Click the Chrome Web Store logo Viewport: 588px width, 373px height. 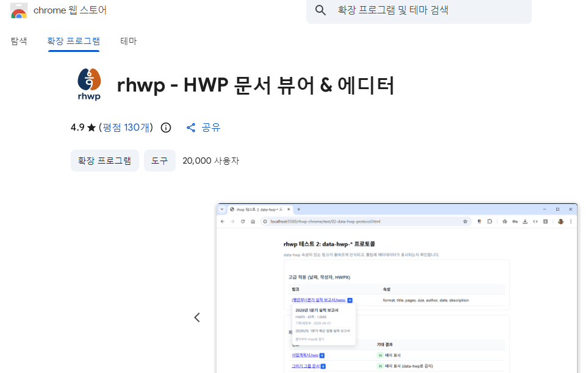[x=19, y=10]
